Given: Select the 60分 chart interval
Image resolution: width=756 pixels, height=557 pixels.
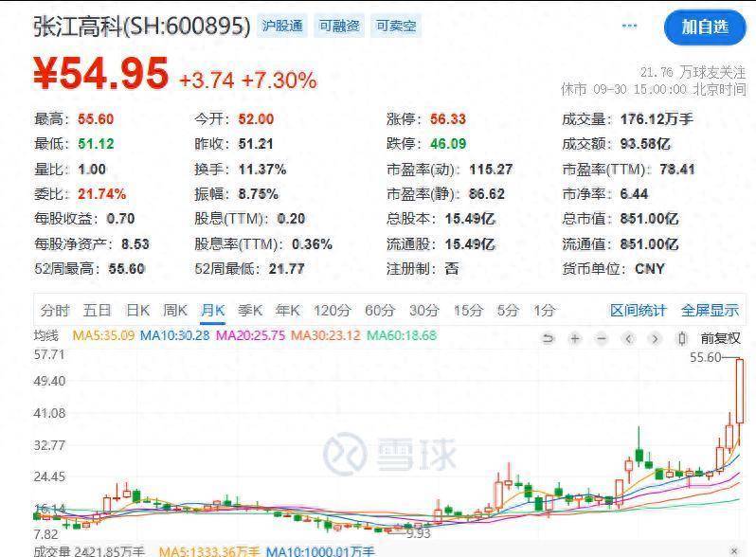Looking at the screenshot, I should pyautogui.click(x=379, y=310).
